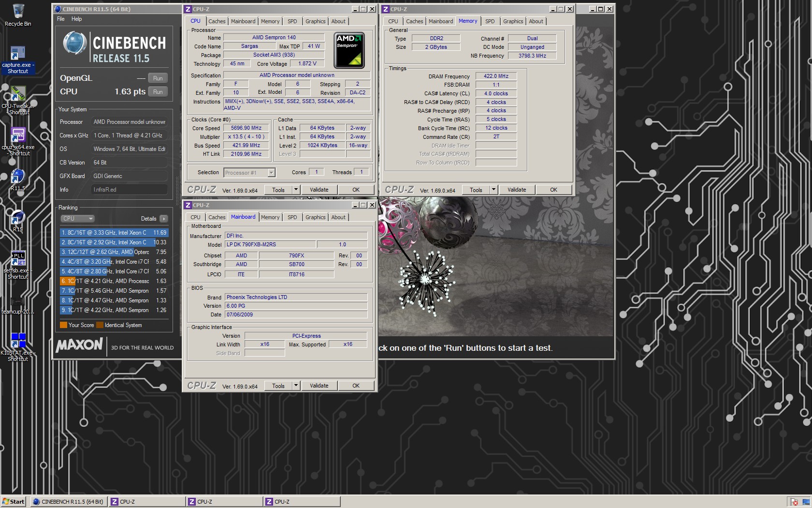Click OK in Memory CPU-Z window
812x508 pixels.
(x=554, y=190)
